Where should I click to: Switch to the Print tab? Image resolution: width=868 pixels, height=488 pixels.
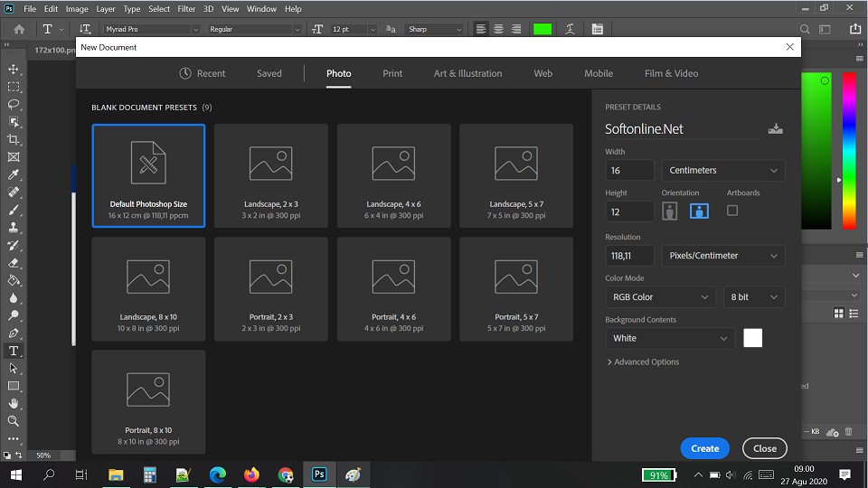point(392,73)
